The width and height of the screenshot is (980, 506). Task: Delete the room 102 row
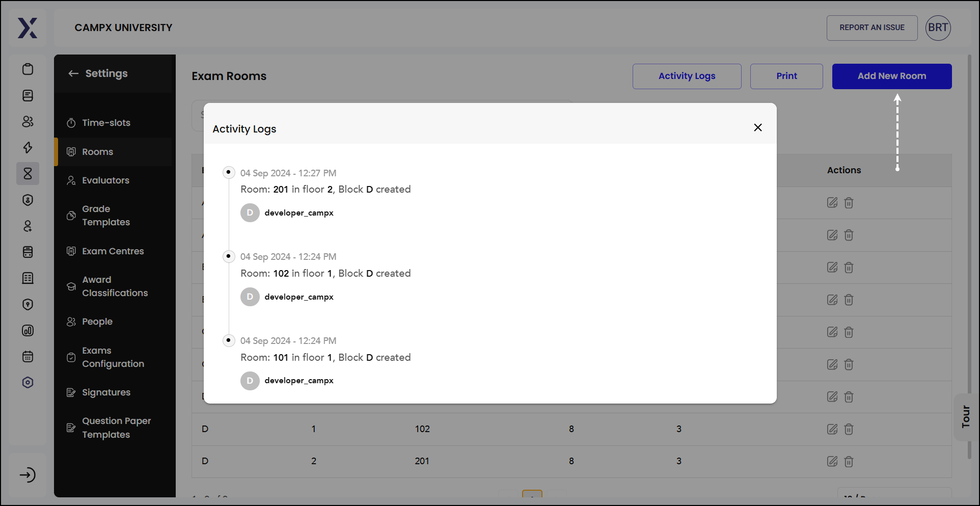click(849, 429)
